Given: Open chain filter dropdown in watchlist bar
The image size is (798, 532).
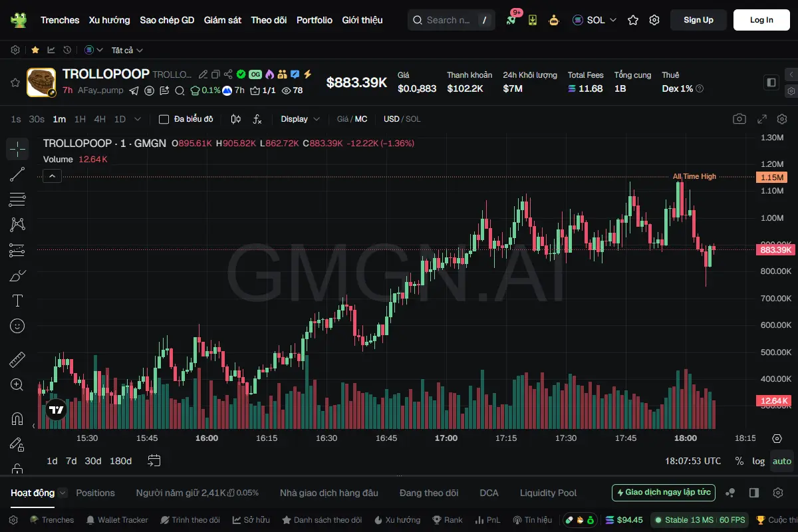Looking at the screenshot, I should tap(94, 50).
